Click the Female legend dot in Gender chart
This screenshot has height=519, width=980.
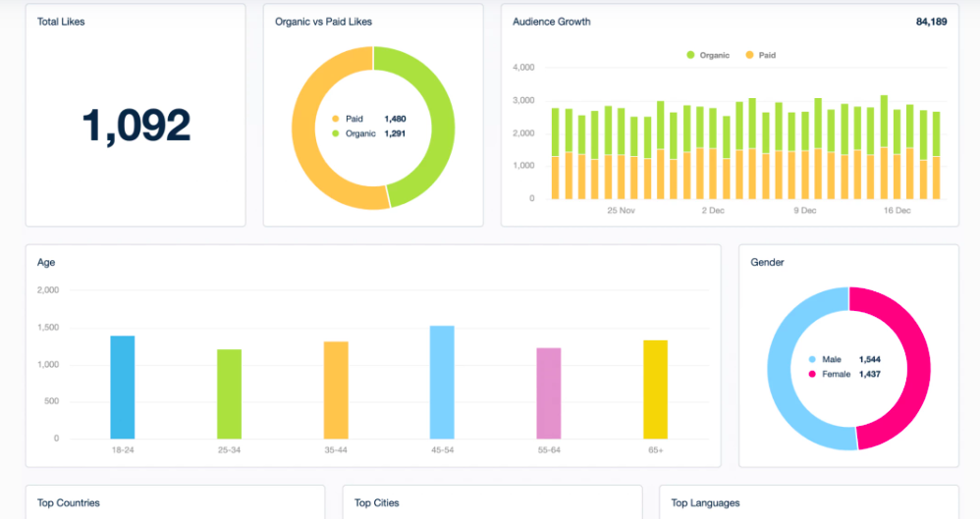tap(812, 374)
